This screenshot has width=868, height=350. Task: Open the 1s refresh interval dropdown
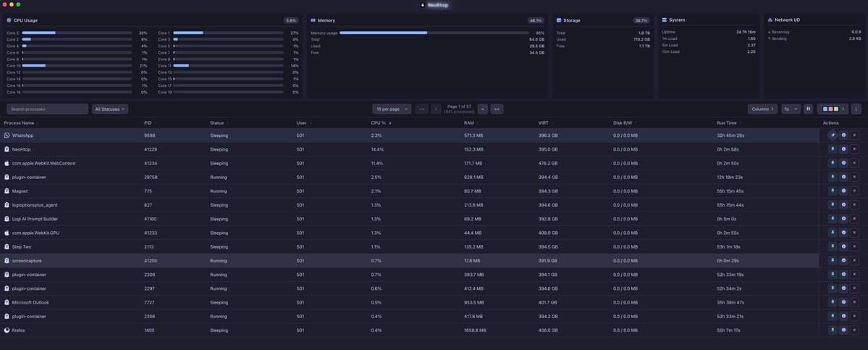(791, 109)
